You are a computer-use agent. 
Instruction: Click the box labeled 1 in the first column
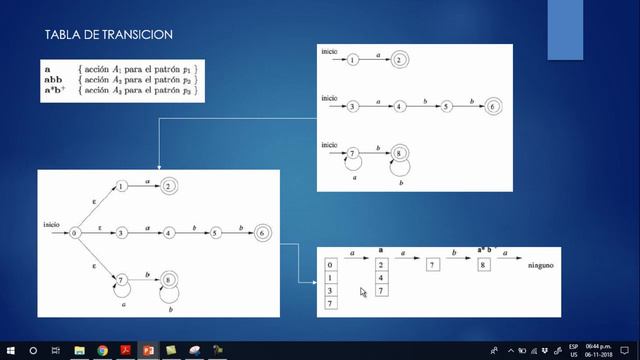[x=331, y=278]
